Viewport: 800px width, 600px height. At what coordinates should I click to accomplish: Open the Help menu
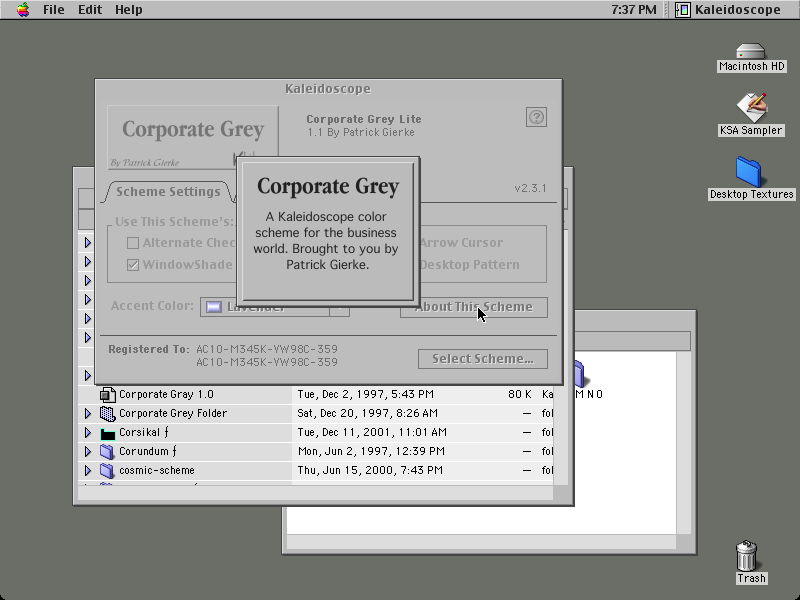coord(129,10)
